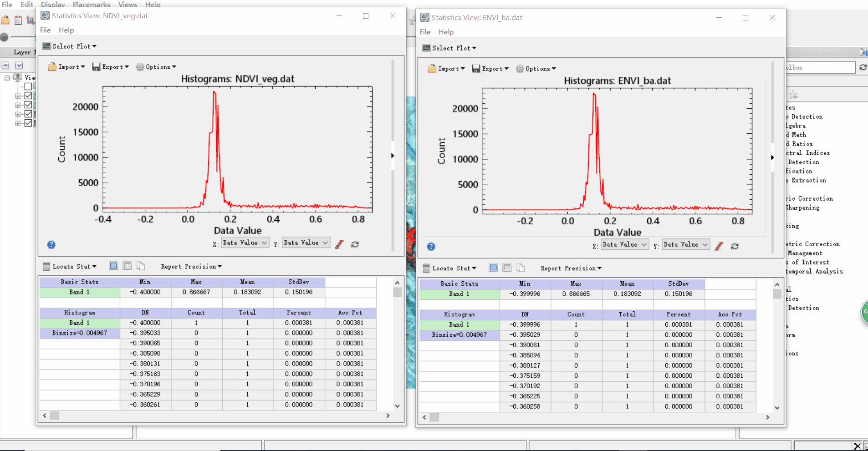Open Select Plot dropdown in NDVI_veg.dat window
868x451 pixels.
coord(70,46)
